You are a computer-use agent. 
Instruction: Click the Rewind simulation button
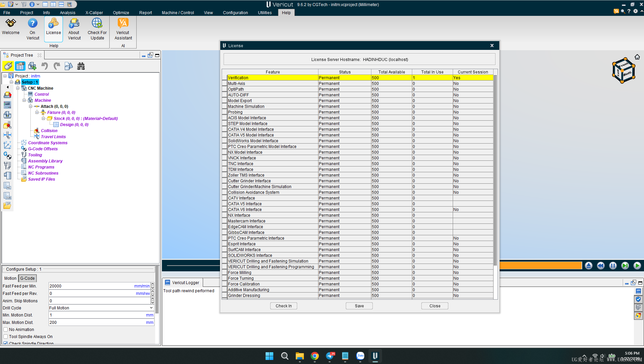600,266
